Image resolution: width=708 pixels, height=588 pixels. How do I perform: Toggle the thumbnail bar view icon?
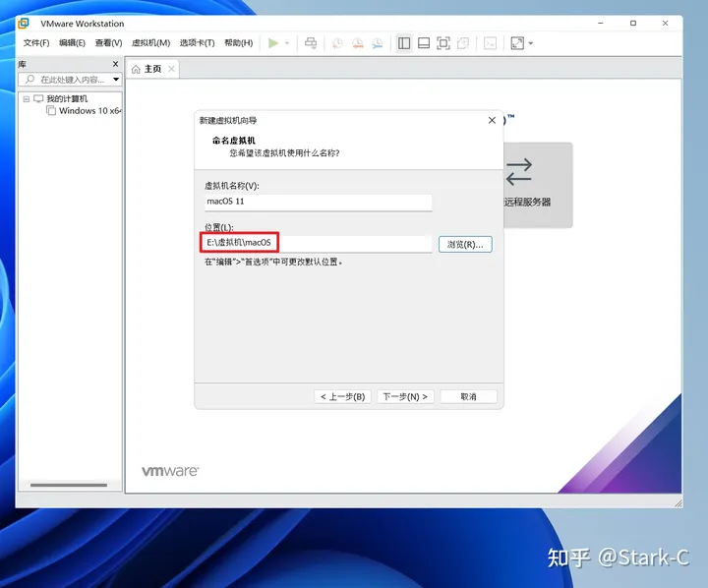click(424, 43)
